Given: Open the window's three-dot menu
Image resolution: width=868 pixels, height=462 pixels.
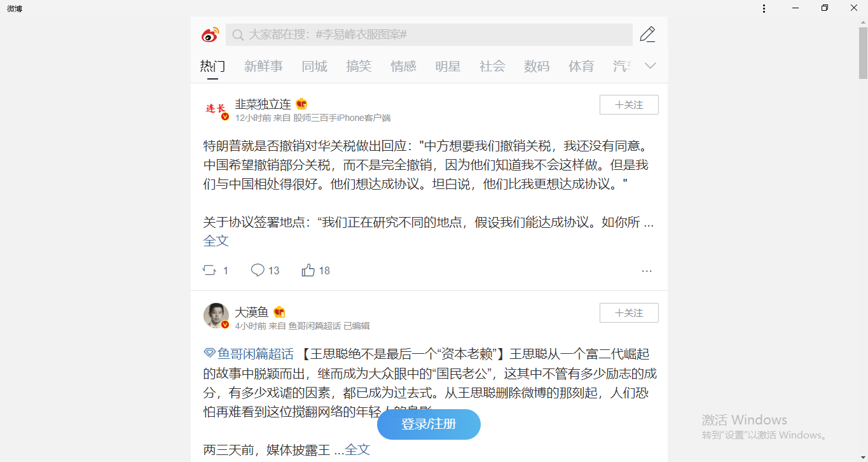Looking at the screenshot, I should (764, 8).
